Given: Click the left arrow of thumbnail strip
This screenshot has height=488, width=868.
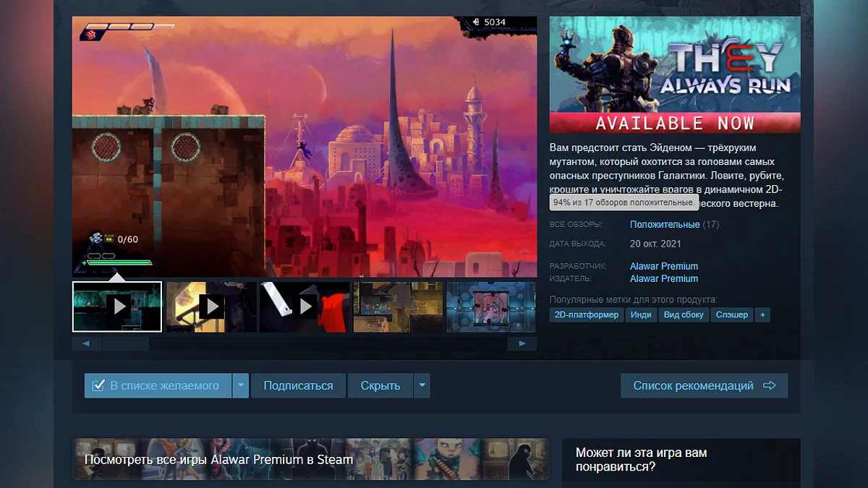Looking at the screenshot, I should [87, 343].
